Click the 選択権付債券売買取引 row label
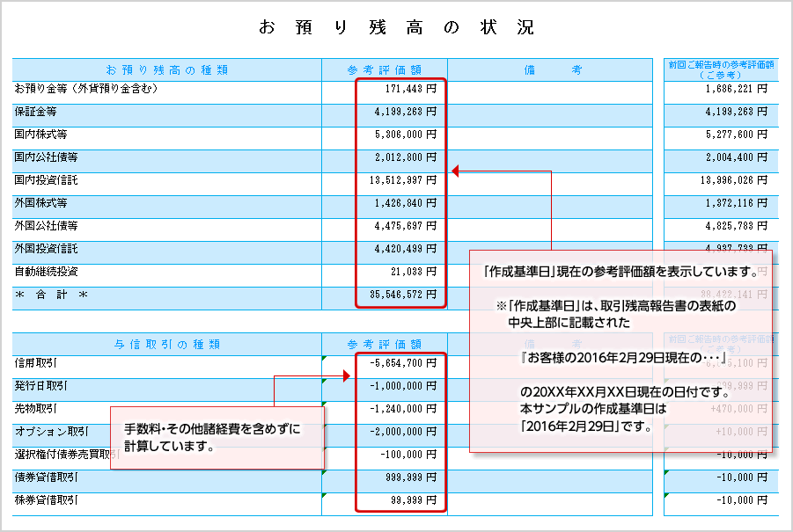This screenshot has height=532, width=793. (66, 455)
